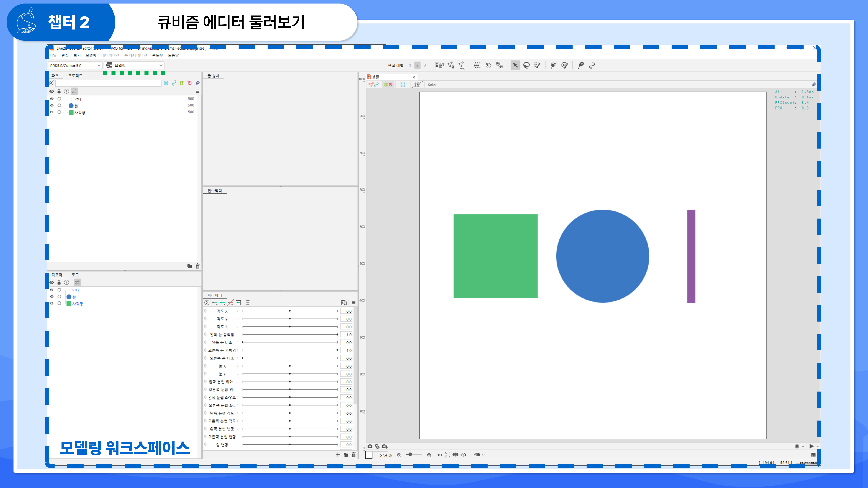Click create rotation deformer icon
Viewport: 868px width, 488px height.
(x=488, y=65)
